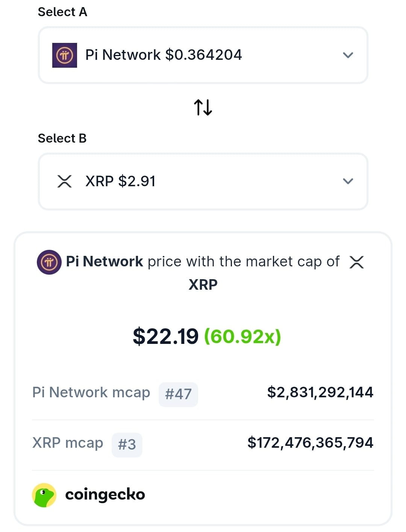Click the Select A field label
This screenshot has height=532, width=406.
(x=62, y=12)
